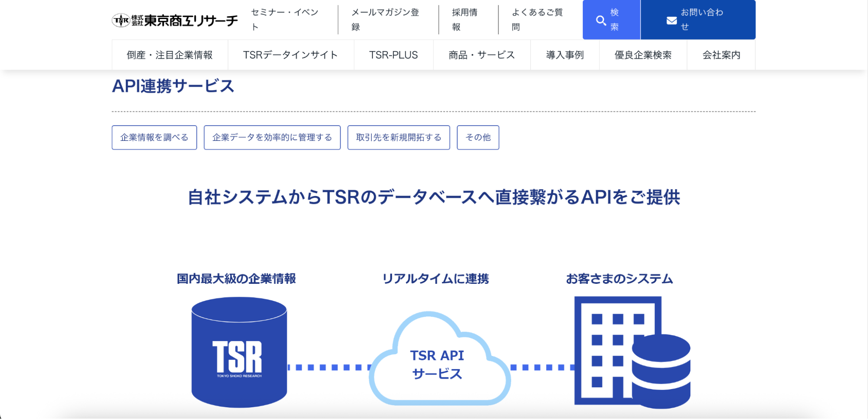
Task: Open the 優良企業検索 menu item
Action: (643, 55)
